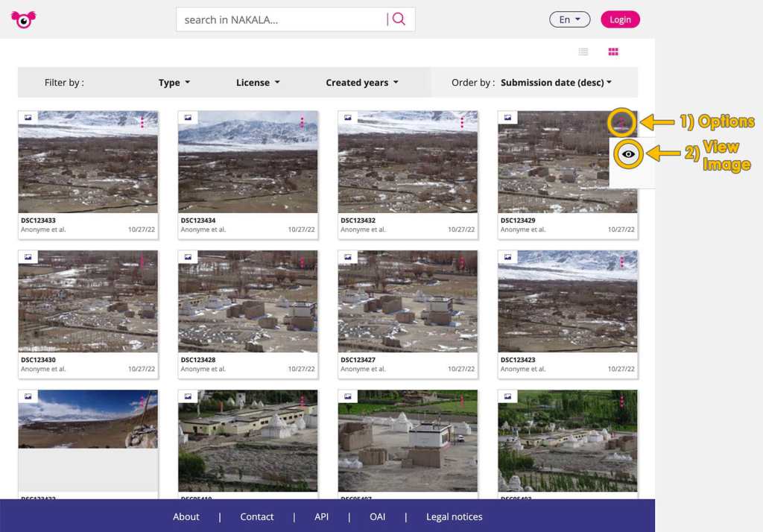The width and height of the screenshot is (763, 532).
Task: Click the eye icon to view image
Action: coord(630,154)
